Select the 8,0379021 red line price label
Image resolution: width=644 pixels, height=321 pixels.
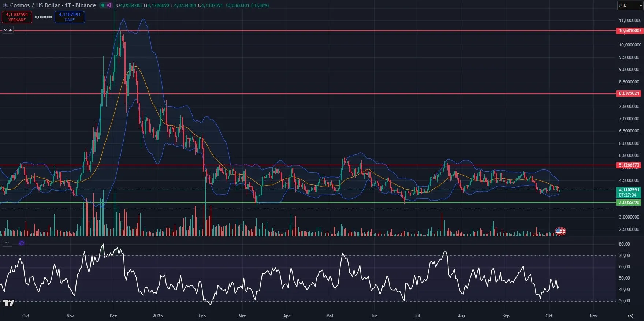tap(629, 93)
